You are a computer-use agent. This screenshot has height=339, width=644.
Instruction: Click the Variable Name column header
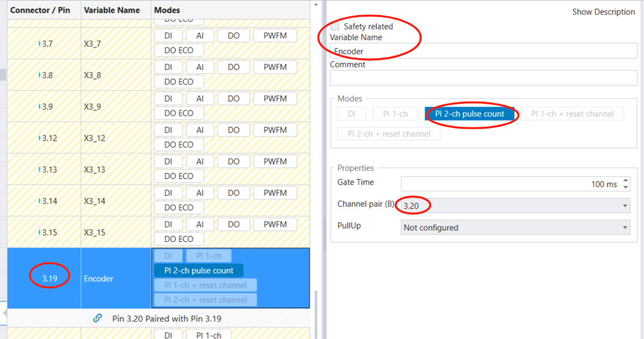(x=112, y=10)
